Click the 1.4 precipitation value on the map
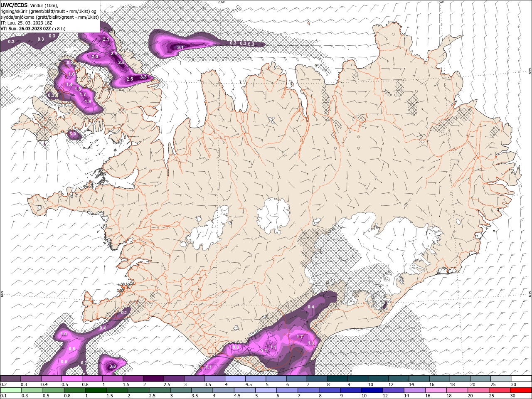Viewport: 532px width, 399px height. pos(69,84)
